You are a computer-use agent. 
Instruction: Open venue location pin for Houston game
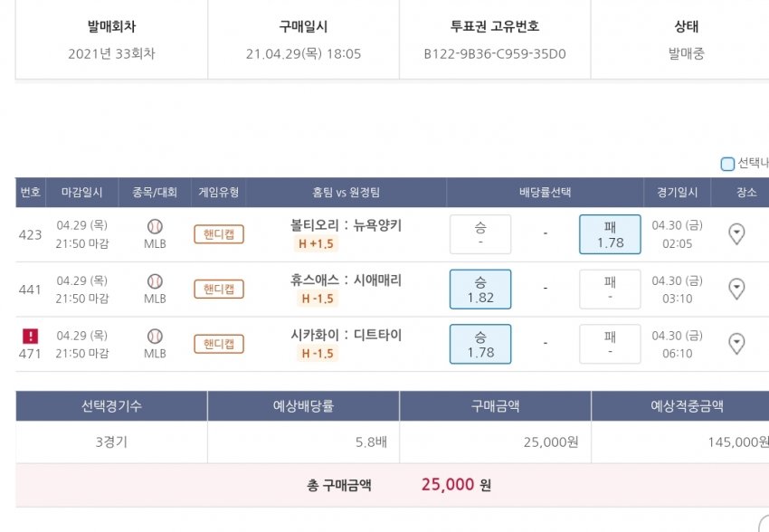pos(736,290)
